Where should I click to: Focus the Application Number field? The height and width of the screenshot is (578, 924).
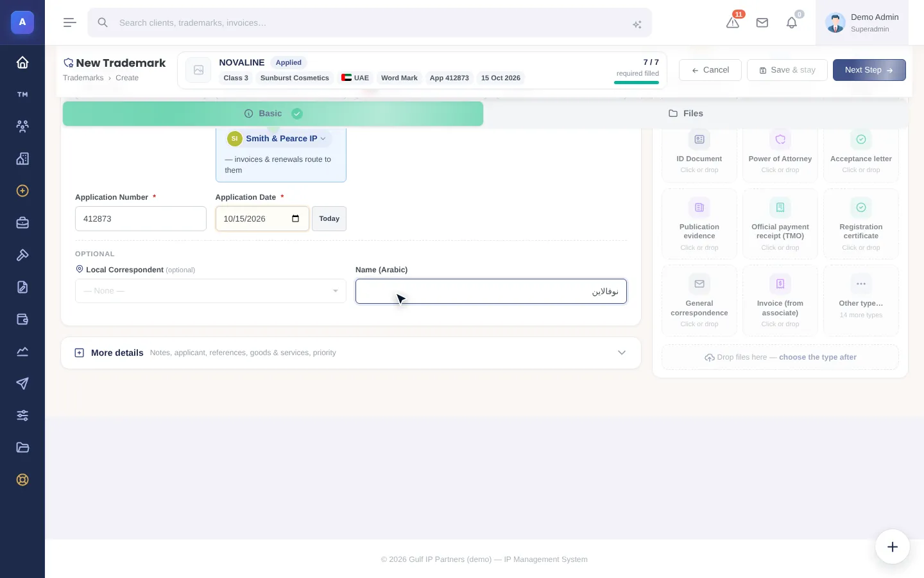(141, 219)
